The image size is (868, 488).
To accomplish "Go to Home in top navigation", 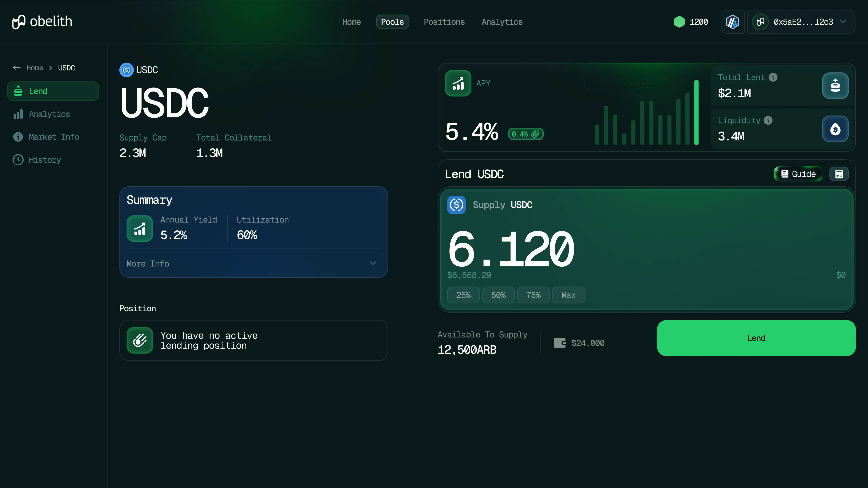I will point(351,22).
